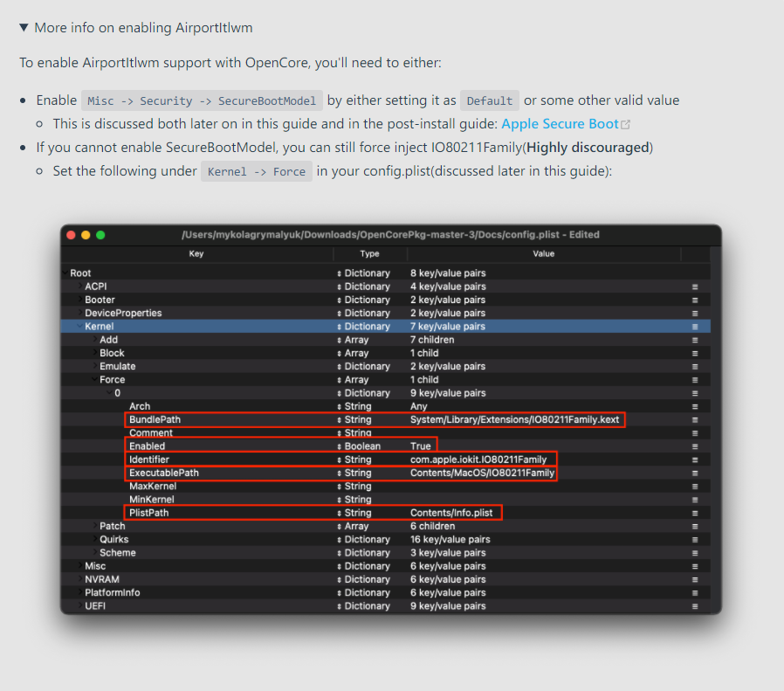Expand the Misc dictionary entry
This screenshot has width=784, height=691.
79,566
